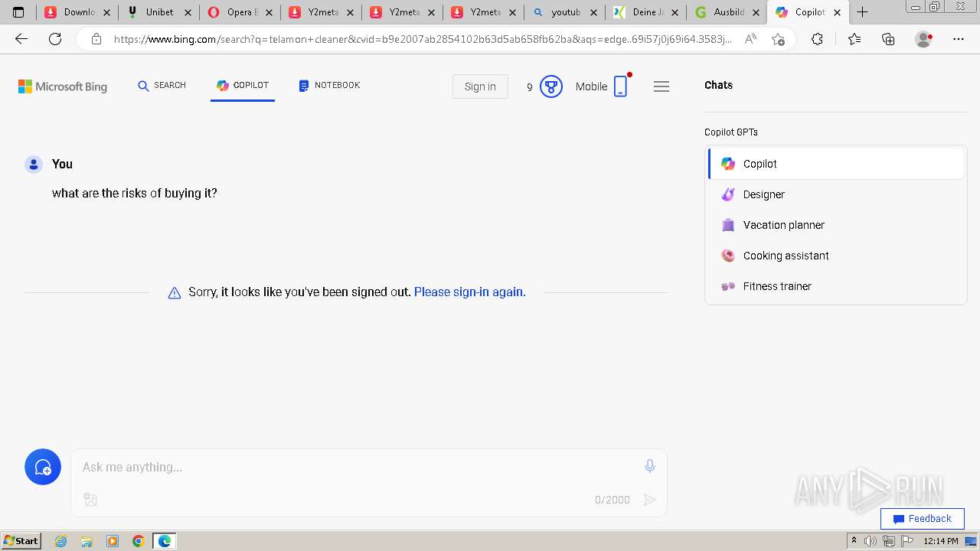Open a new browser tab
Viewport: 980px width, 551px height.
[862, 12]
